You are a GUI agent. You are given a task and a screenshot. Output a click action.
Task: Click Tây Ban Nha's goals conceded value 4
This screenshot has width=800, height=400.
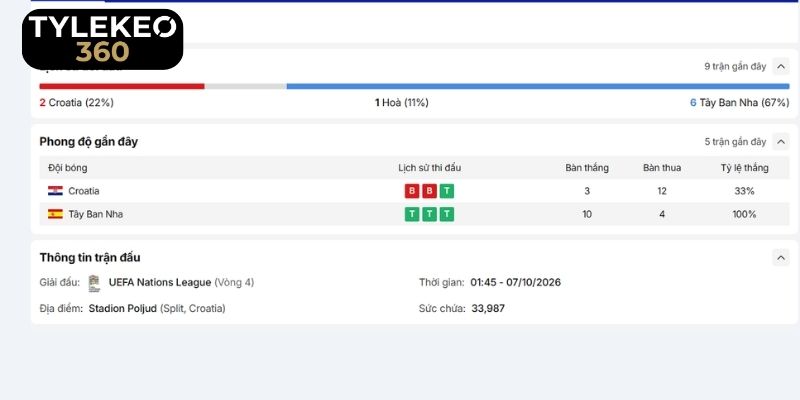click(662, 214)
